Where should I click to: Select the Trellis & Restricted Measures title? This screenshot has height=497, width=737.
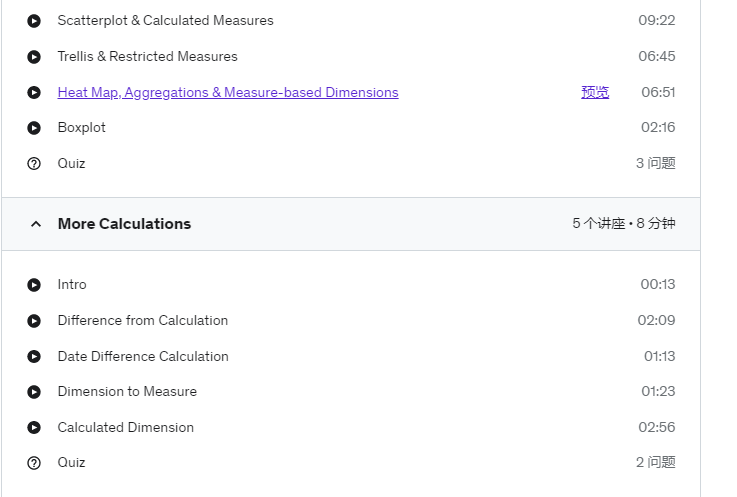(x=148, y=56)
